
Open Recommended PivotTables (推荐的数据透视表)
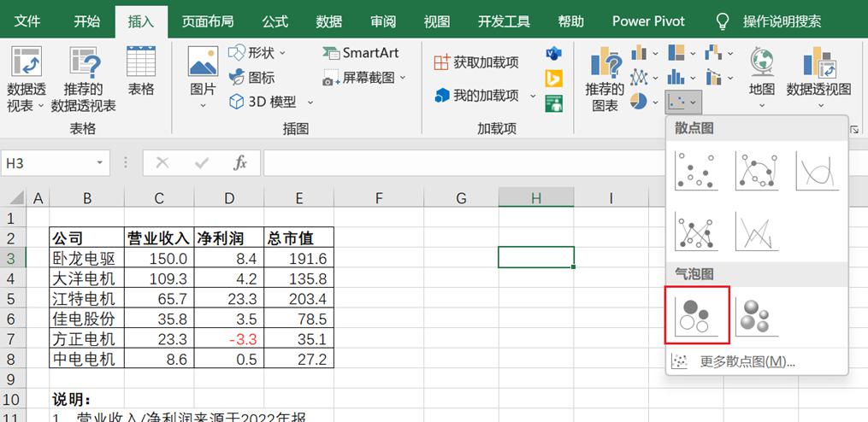coord(84,79)
